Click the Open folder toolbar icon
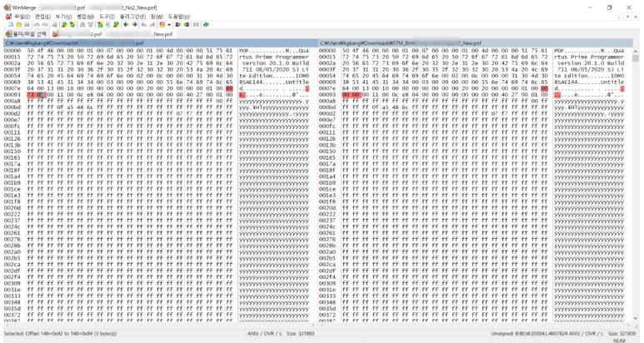The width and height of the screenshot is (644, 343). pyautogui.click(x=19, y=25)
